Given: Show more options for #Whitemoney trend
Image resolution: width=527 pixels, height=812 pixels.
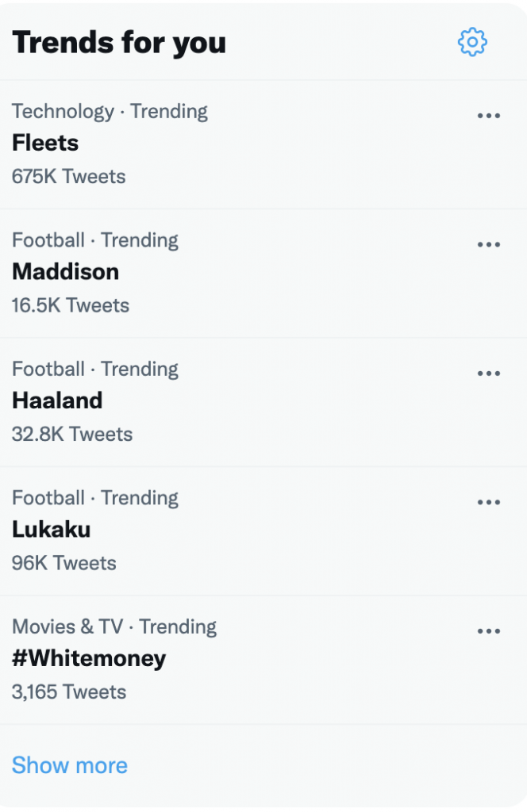Looking at the screenshot, I should [488, 631].
